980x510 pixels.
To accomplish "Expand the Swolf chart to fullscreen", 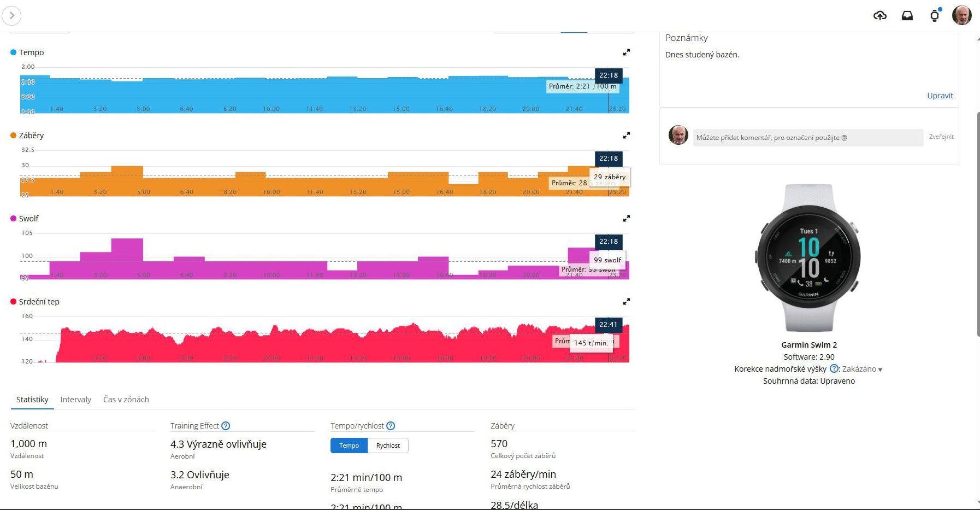I will point(627,219).
